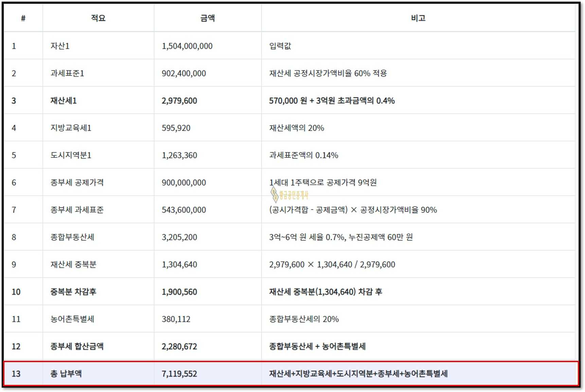Click formula note 2,979,600 × 1,304,640 / 2,979,600

click(x=332, y=264)
